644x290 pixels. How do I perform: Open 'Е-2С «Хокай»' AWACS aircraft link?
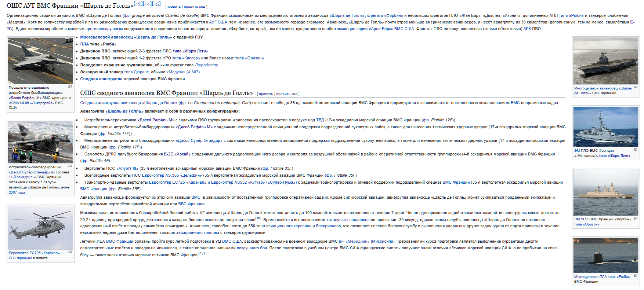point(177,154)
